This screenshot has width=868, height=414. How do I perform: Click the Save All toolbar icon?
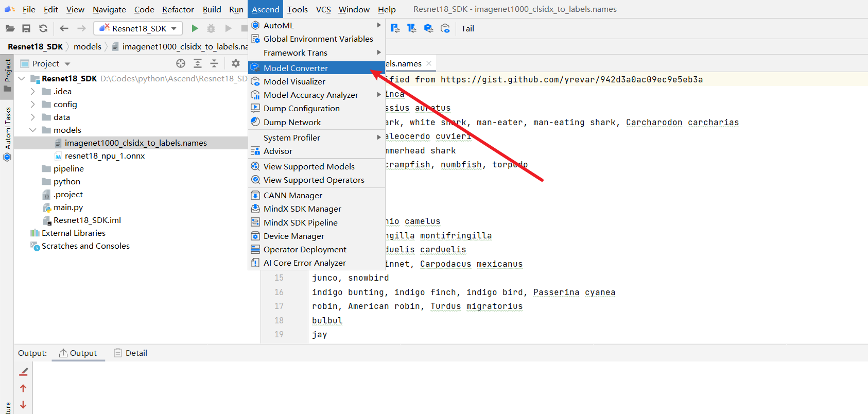26,28
